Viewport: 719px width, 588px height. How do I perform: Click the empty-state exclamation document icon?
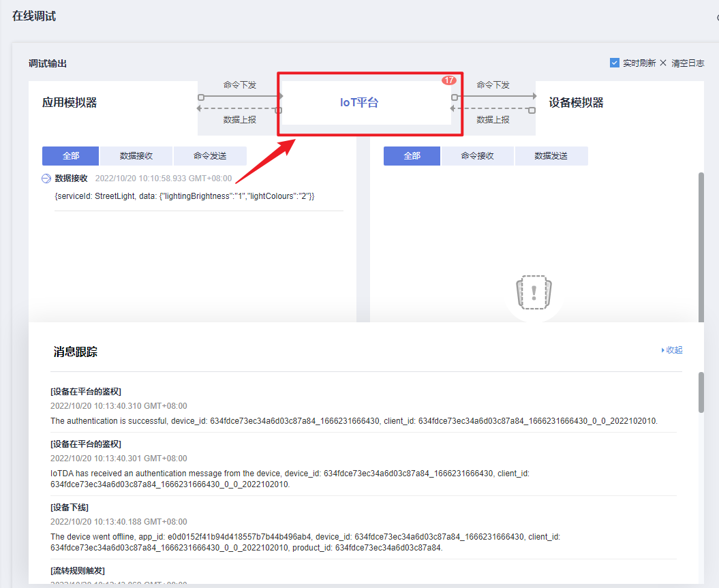pos(534,292)
